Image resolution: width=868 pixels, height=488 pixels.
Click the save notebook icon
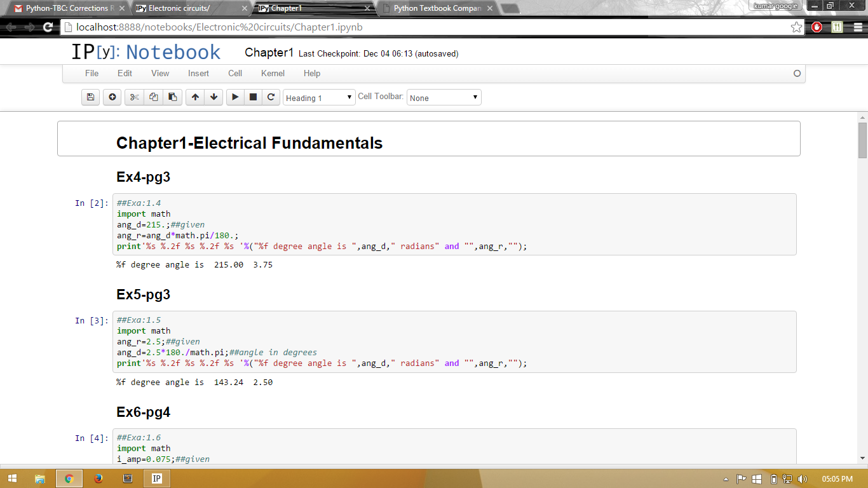pos(90,97)
